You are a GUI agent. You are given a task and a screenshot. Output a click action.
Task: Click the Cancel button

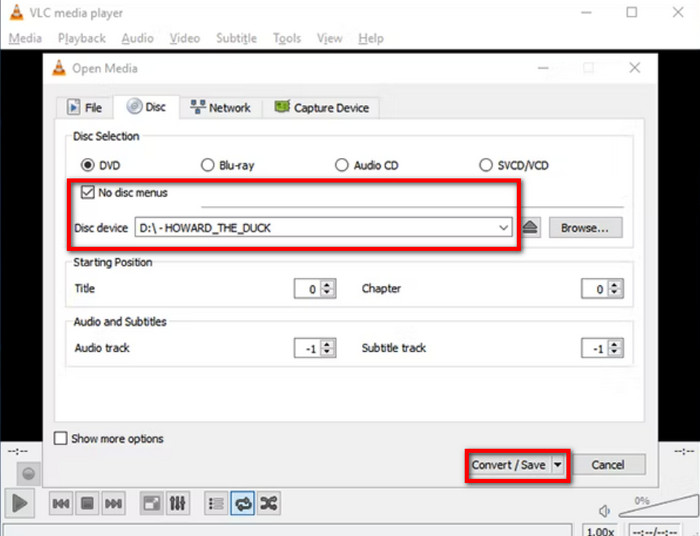pyautogui.click(x=608, y=465)
